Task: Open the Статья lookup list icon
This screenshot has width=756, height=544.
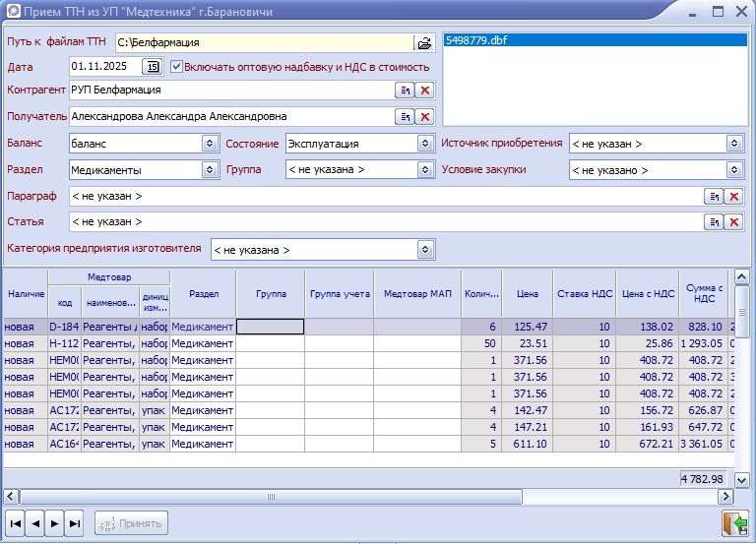Action: point(714,222)
